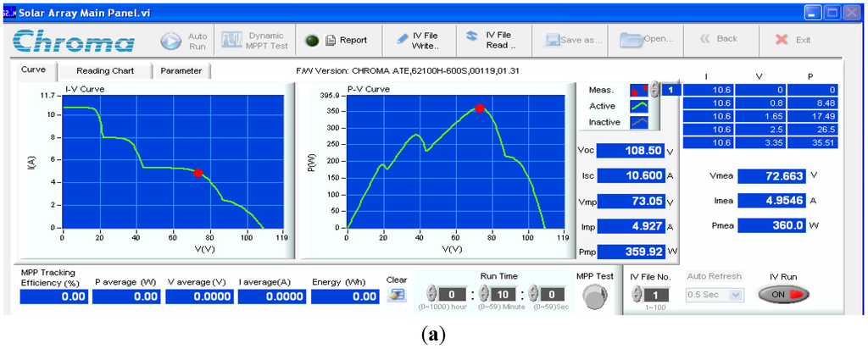
Task: Click the Run Time hour input field
Action: [453, 294]
